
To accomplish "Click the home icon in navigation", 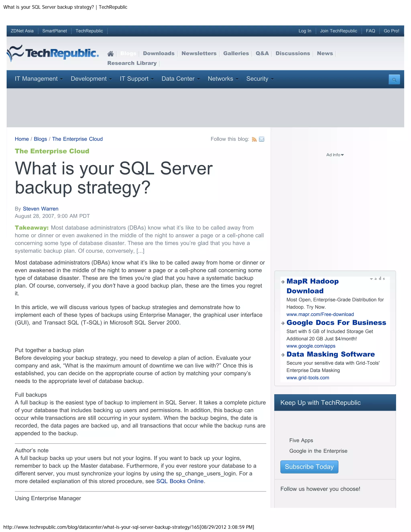I will click(111, 54).
